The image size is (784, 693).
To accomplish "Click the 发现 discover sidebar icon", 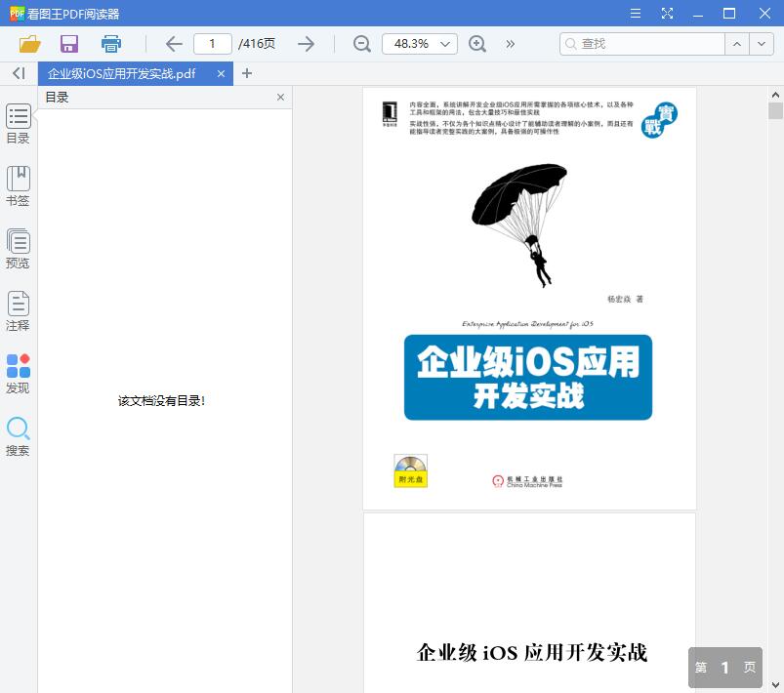I will 18,368.
